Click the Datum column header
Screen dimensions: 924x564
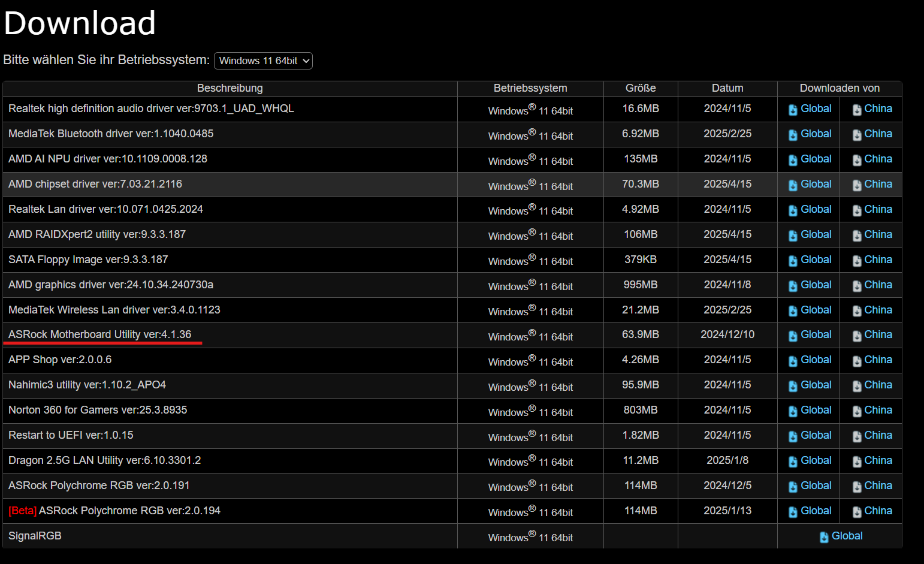coord(727,88)
